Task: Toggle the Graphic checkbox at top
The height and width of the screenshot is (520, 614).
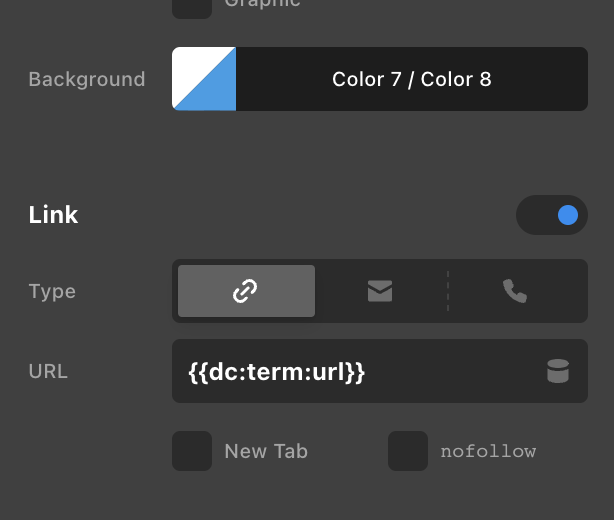Action: (192, 6)
